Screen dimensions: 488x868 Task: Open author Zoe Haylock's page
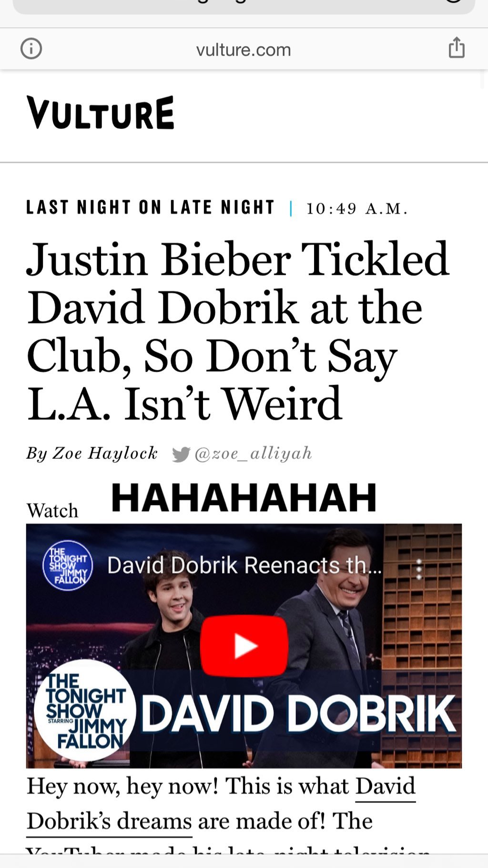[92, 453]
